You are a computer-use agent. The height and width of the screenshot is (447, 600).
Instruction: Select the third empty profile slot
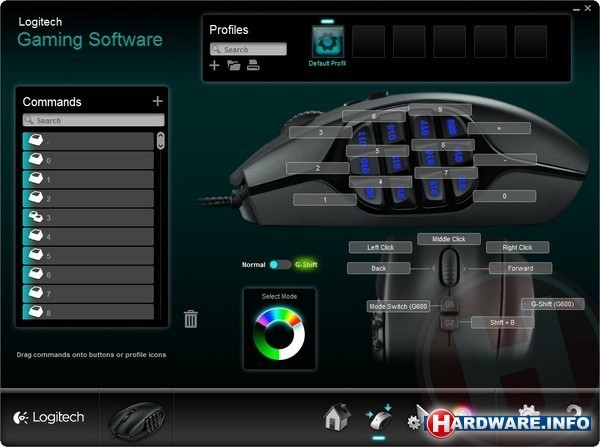(x=450, y=42)
